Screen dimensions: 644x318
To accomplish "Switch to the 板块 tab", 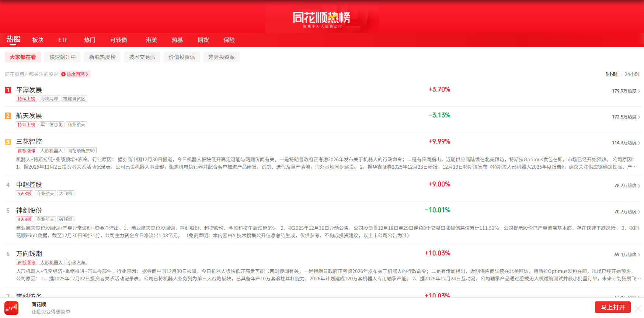I will 38,40.
